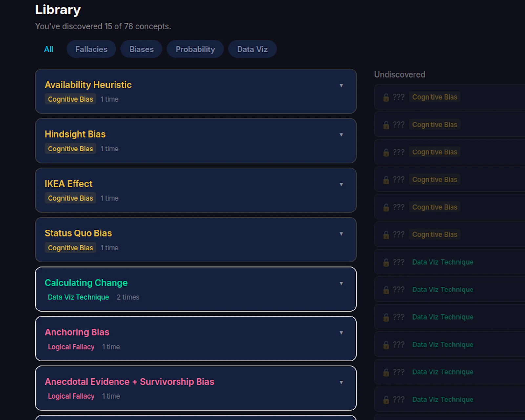This screenshot has height=420, width=525.
Task: Click the Undiscovered section heading
Action: (400, 75)
